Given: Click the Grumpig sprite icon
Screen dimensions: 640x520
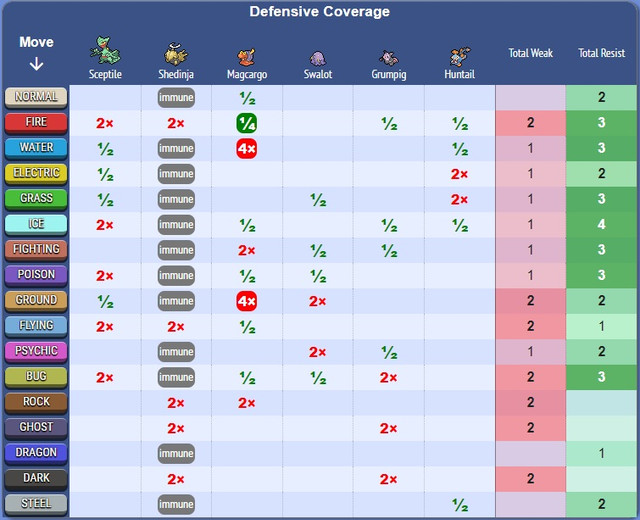Looking at the screenshot, I should 388,58.
